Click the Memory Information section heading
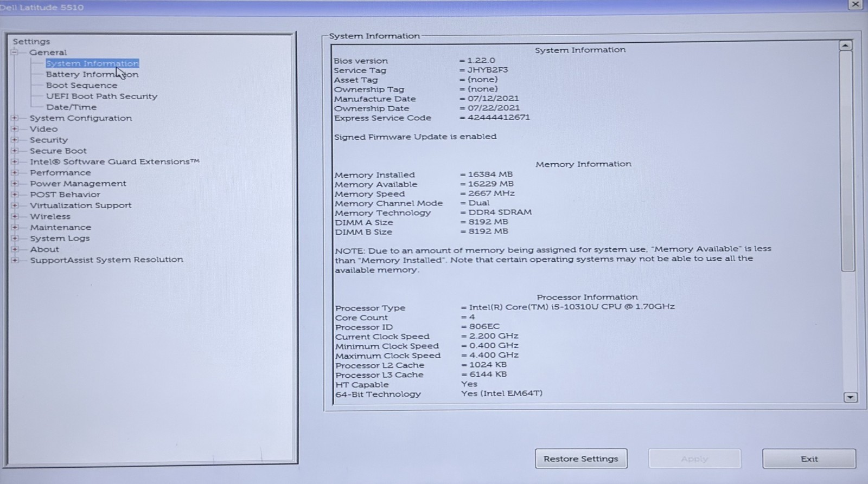Image resolution: width=868 pixels, height=484 pixels. click(x=583, y=164)
